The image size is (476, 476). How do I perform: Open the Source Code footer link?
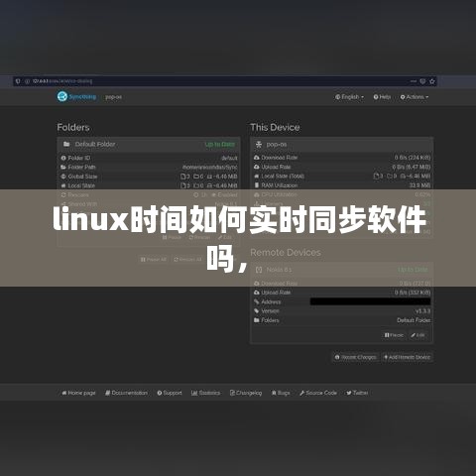pos(318,393)
